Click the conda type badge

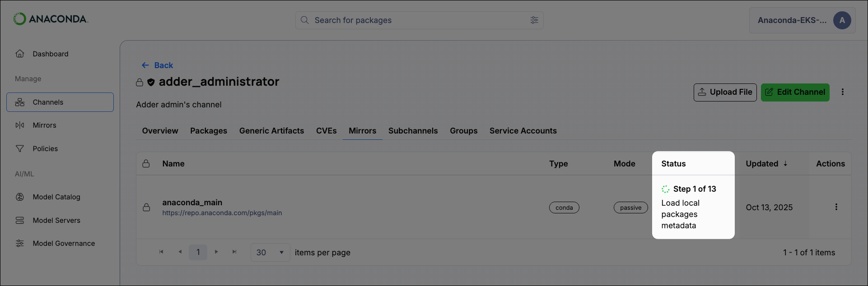(564, 208)
